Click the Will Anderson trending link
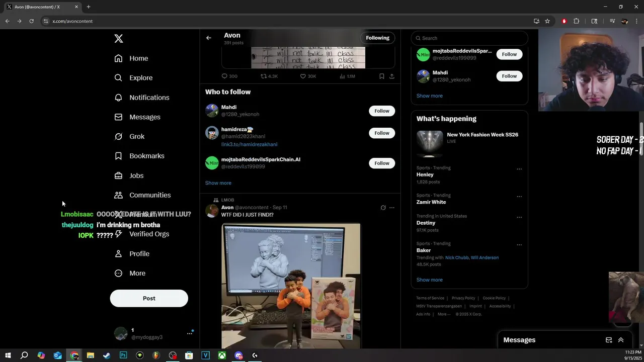The width and height of the screenshot is (644, 362). pos(485,257)
